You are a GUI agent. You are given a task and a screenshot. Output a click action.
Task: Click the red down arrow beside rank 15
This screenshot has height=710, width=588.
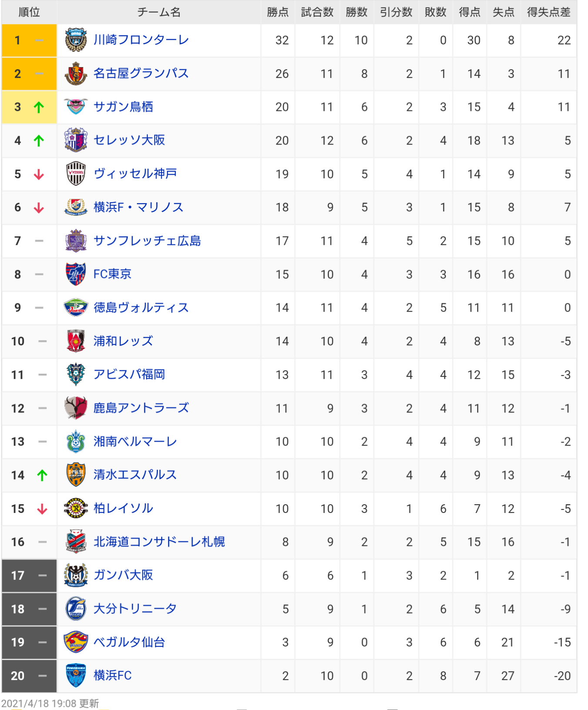(x=42, y=509)
